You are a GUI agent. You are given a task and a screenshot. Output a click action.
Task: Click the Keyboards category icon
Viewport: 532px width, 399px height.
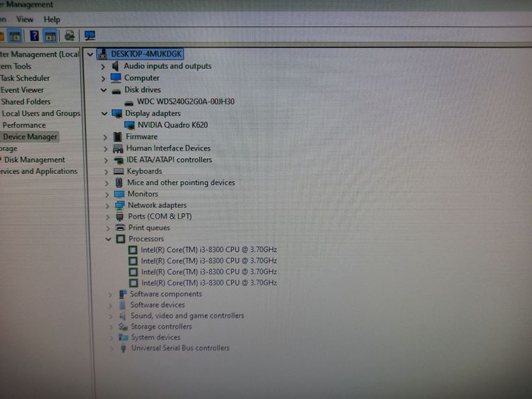[x=118, y=171]
